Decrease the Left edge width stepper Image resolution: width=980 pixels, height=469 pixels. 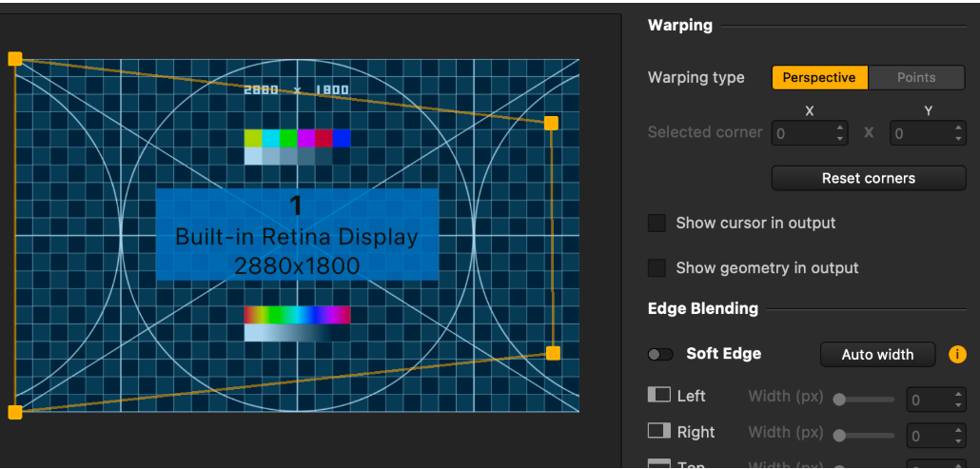(959, 405)
